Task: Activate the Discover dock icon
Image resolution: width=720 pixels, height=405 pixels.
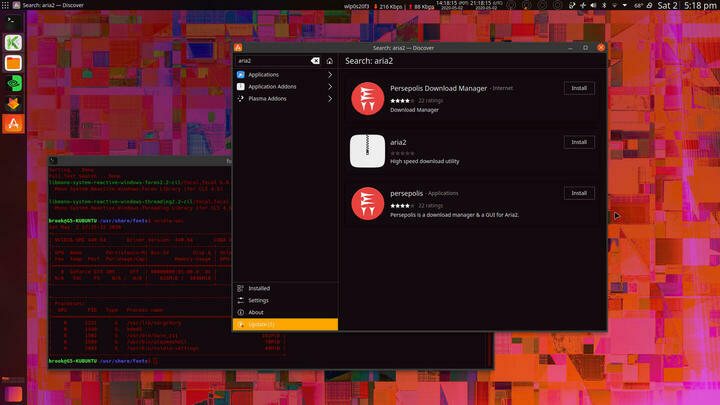Action: (x=13, y=124)
